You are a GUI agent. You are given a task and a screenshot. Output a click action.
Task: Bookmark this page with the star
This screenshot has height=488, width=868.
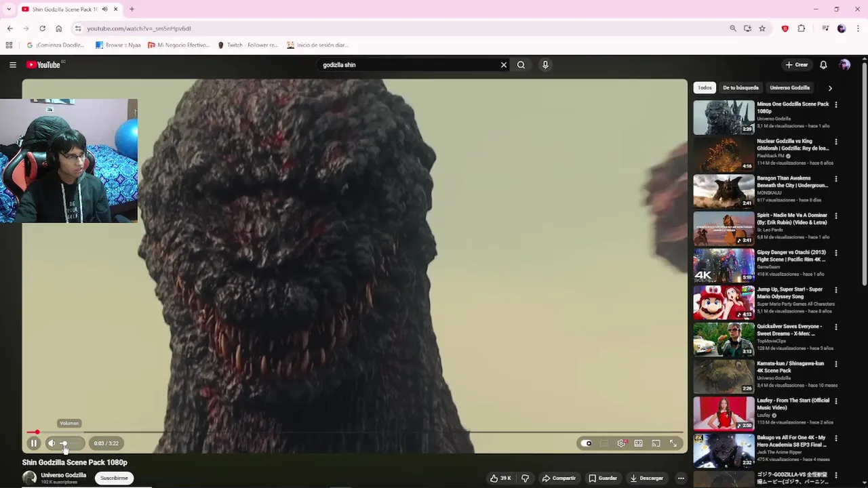[x=762, y=28]
